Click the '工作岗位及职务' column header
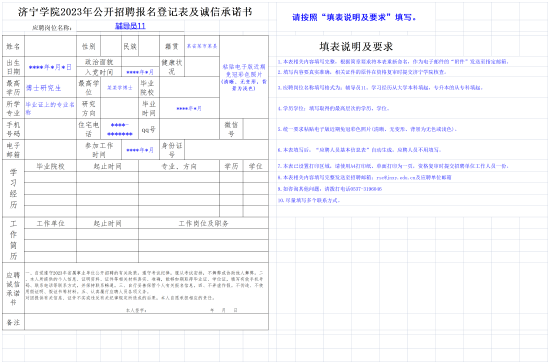Screen dimensions: 550x364 pos(203,223)
